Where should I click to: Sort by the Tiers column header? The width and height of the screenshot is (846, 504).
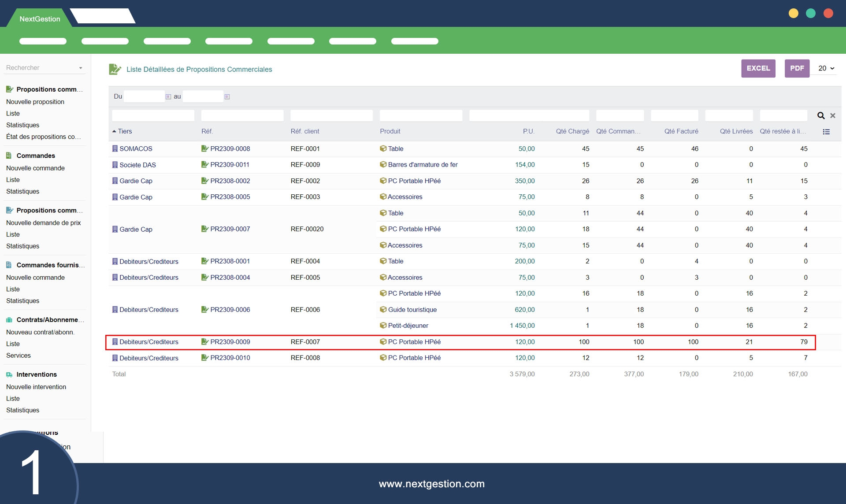(x=125, y=131)
